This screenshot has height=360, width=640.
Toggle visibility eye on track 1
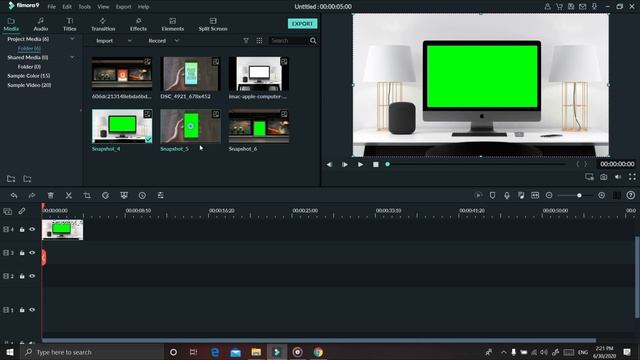[x=32, y=310]
